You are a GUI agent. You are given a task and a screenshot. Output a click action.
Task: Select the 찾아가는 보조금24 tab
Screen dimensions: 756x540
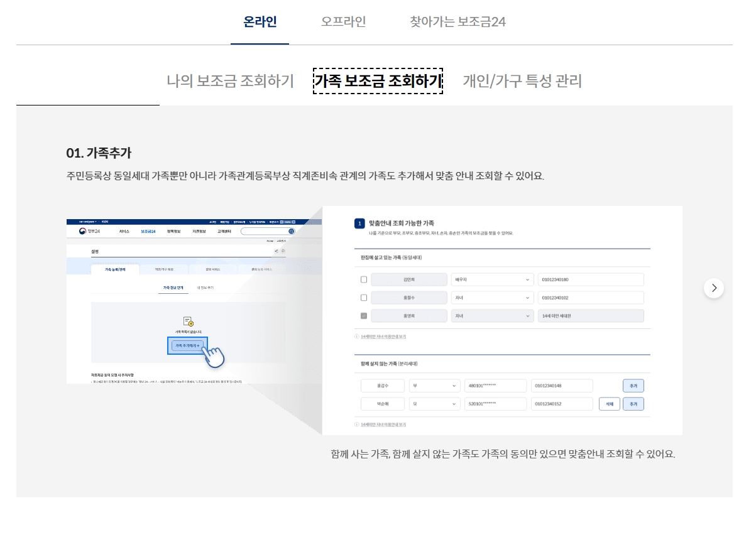tap(457, 22)
